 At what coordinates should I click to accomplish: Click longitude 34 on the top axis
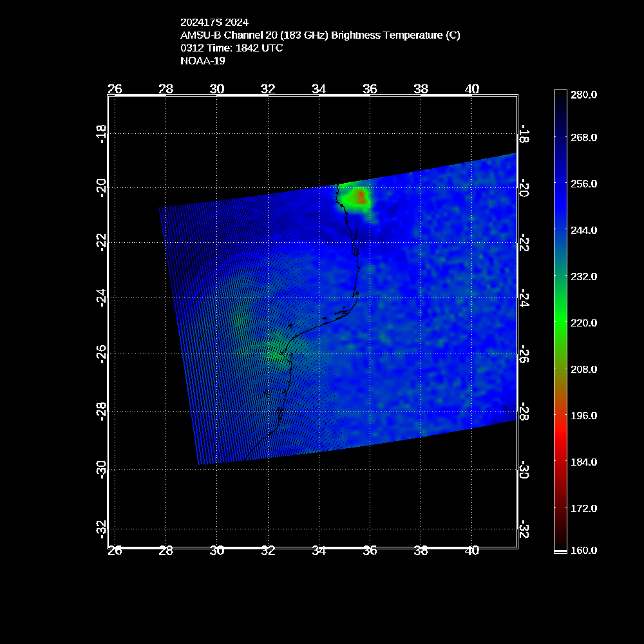319,89
